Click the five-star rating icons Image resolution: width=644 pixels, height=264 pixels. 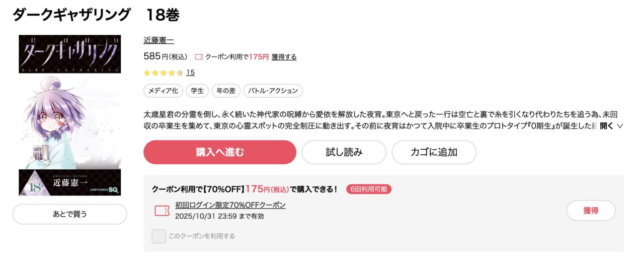pos(163,73)
